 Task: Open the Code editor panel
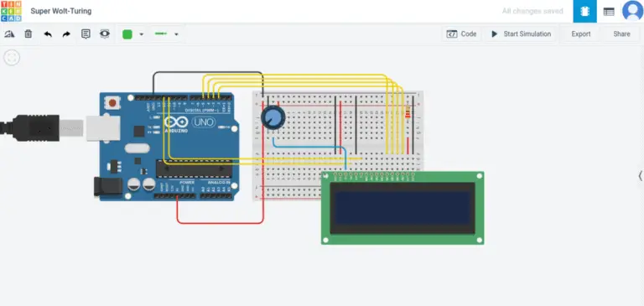[462, 34]
